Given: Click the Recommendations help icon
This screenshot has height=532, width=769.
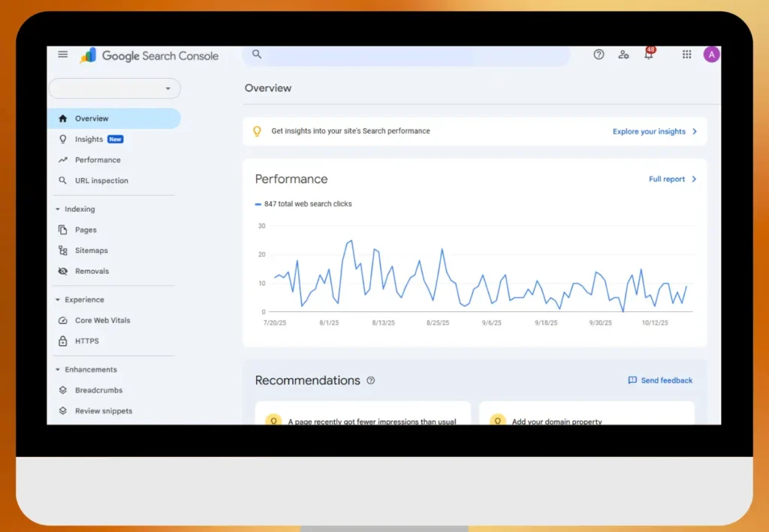Looking at the screenshot, I should [370, 380].
